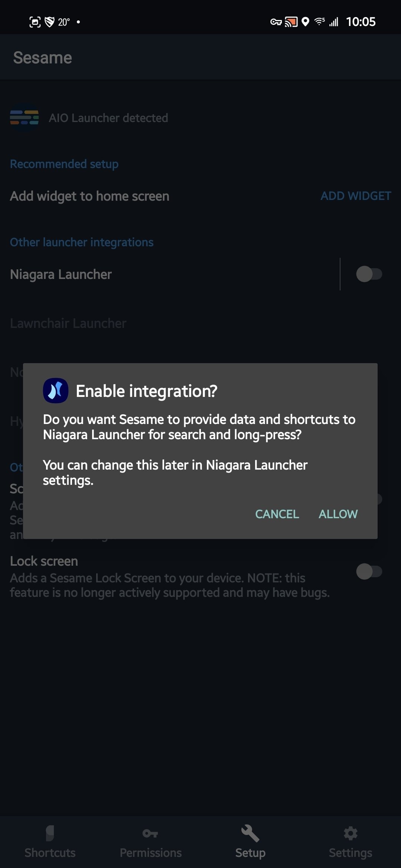Select the Lawnchair Launcher entry
Screen dimensions: 401x868
tap(68, 323)
